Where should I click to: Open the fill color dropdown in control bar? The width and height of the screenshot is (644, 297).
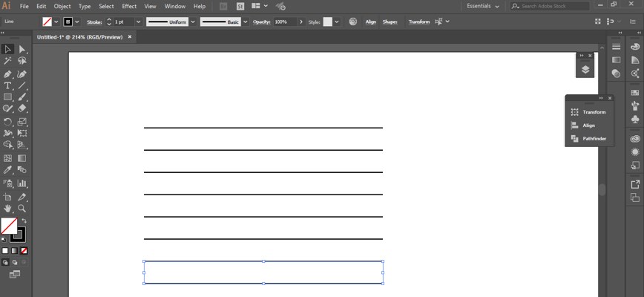56,22
